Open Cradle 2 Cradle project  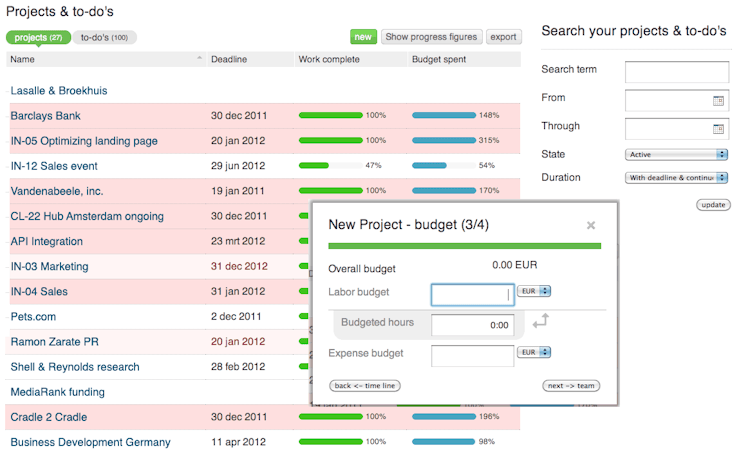pos(49,417)
